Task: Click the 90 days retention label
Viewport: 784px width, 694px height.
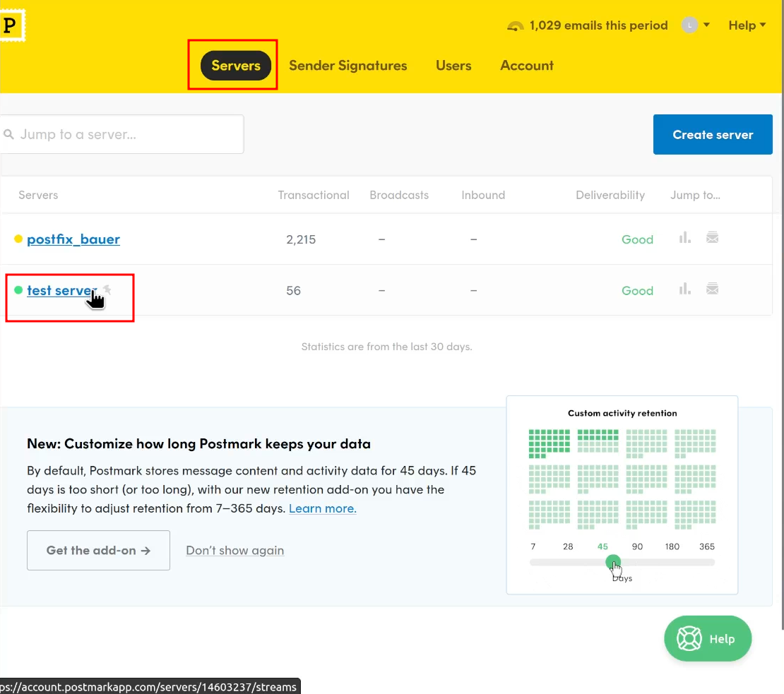Action: pos(637,546)
